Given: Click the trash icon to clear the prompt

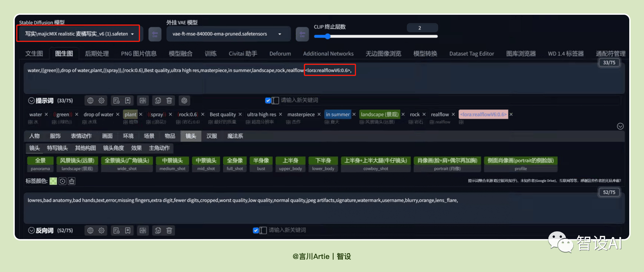Looking at the screenshot, I should click(169, 100).
